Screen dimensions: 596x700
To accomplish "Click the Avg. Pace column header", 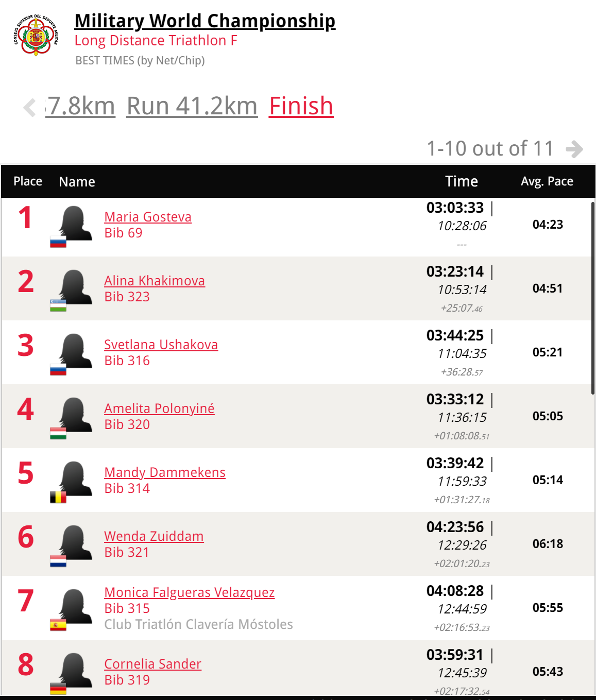I will (547, 181).
